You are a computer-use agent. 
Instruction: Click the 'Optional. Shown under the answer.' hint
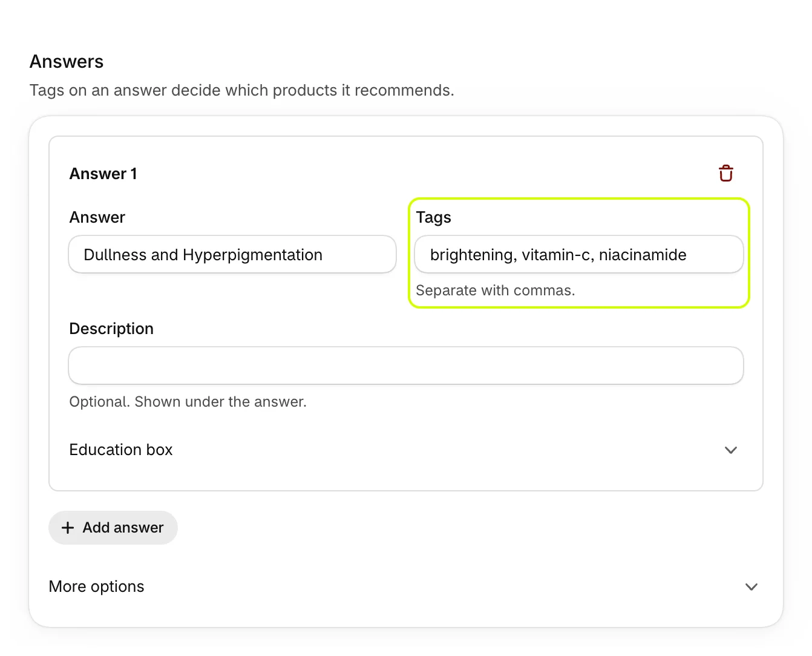click(188, 402)
